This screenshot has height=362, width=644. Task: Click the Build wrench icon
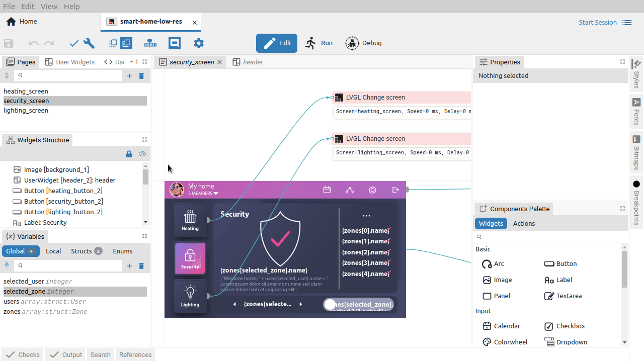89,43
